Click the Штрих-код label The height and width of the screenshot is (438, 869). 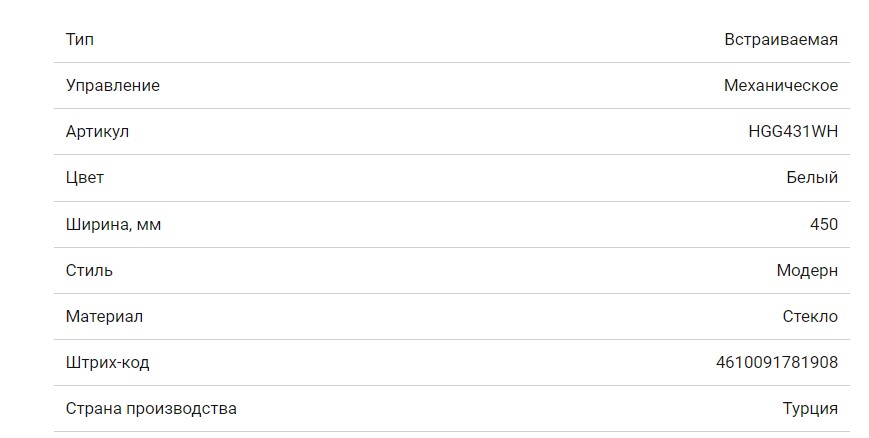[x=107, y=362]
